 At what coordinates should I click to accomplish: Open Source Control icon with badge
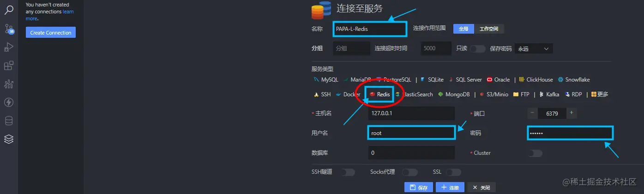pyautogui.click(x=9, y=29)
